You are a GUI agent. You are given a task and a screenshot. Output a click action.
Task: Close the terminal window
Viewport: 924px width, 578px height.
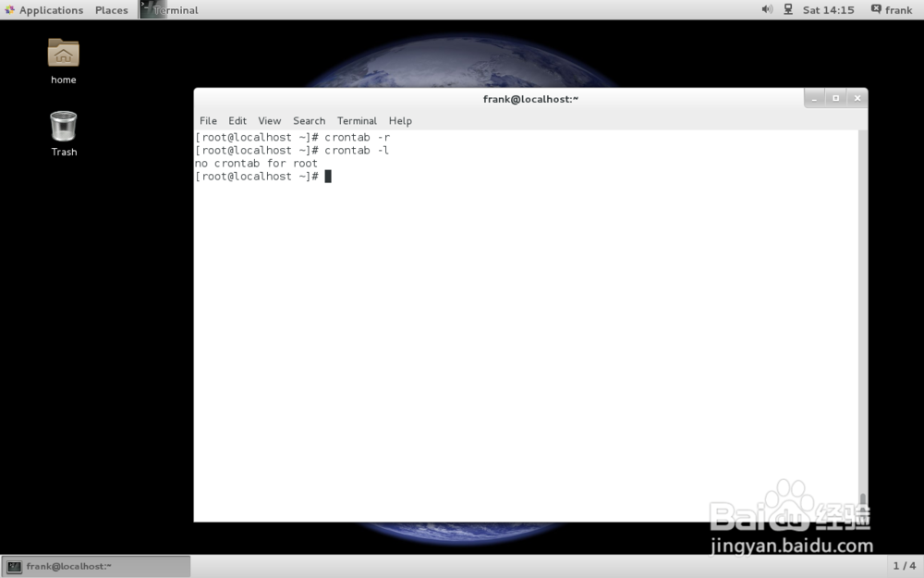tap(857, 99)
